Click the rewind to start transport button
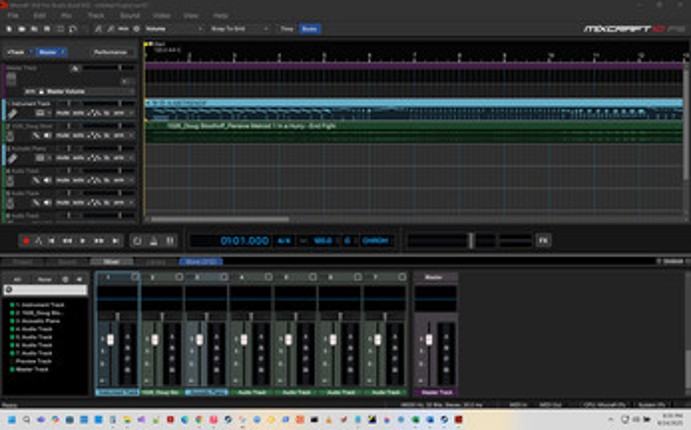This screenshot has height=430, width=691. tap(53, 241)
